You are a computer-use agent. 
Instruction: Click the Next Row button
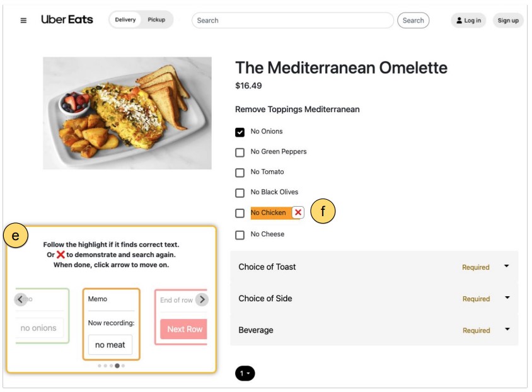point(184,329)
